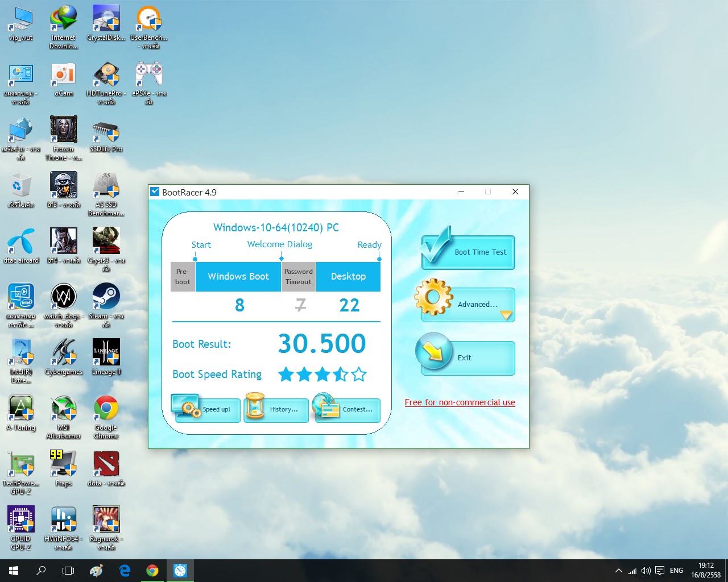Screen dimensions: 728x582
Task: Open the Speed up! tool
Action: [x=206, y=409]
